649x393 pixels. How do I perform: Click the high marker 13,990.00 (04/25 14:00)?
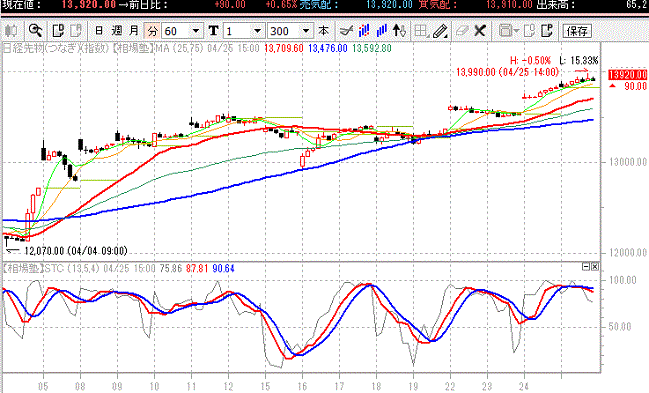click(507, 72)
